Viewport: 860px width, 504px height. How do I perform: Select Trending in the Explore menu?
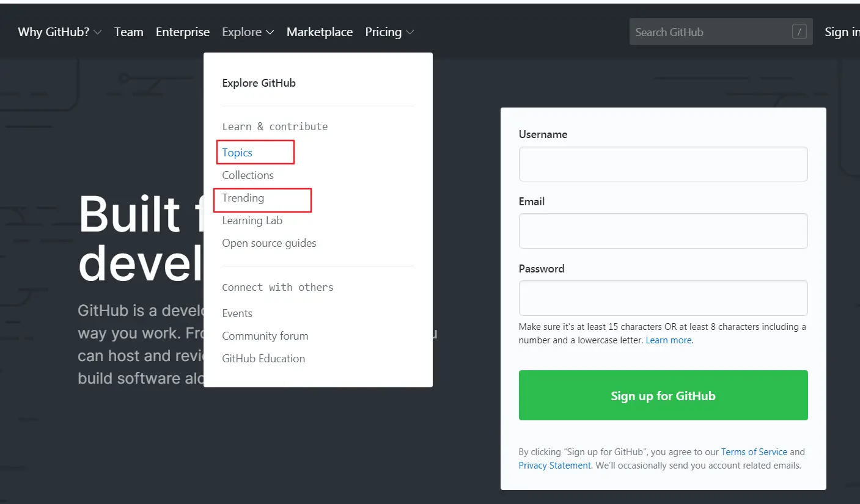pyautogui.click(x=243, y=198)
